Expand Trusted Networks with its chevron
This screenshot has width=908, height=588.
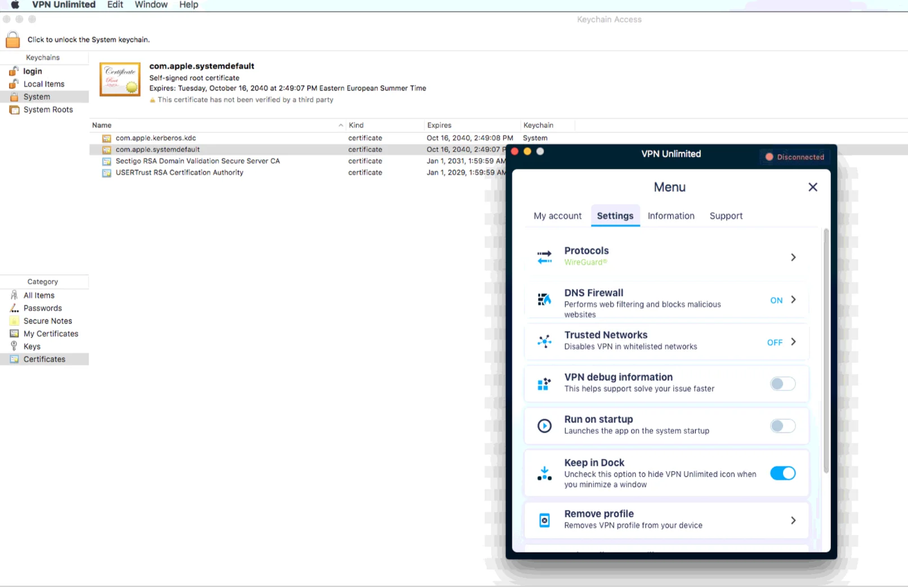pos(793,342)
